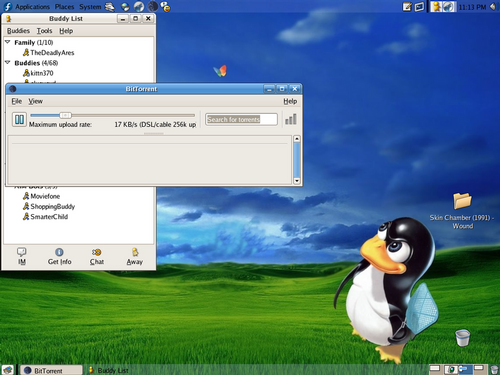Click the Buddy List title bar icon

click(8, 19)
